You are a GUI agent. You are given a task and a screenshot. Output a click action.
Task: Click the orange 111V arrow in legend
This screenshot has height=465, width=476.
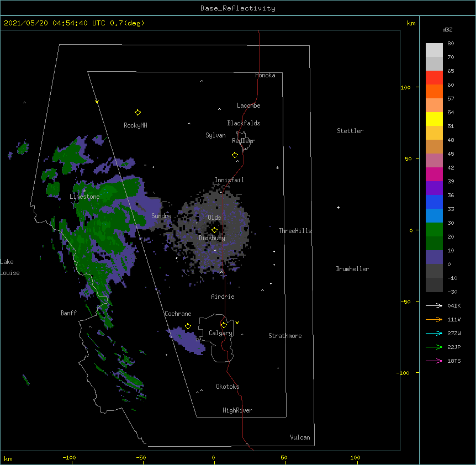(434, 319)
